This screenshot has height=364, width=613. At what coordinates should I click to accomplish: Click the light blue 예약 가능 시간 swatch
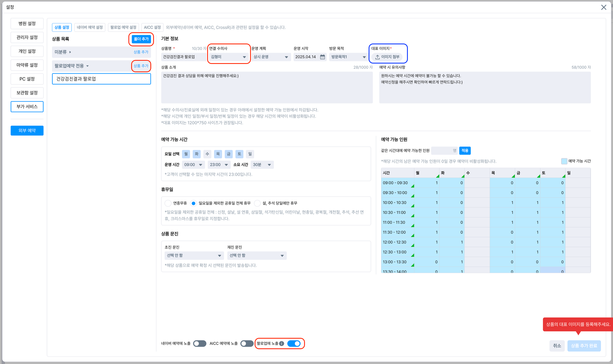[564, 161]
